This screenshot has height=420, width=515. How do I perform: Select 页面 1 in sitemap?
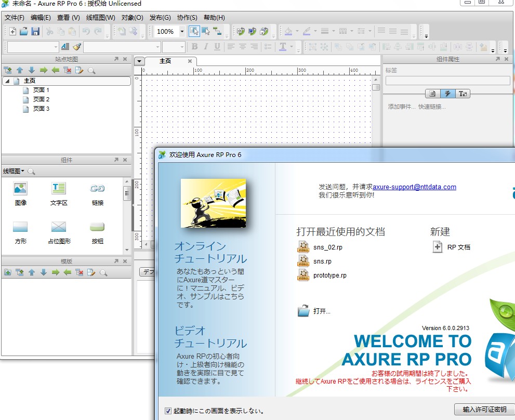tap(41, 90)
